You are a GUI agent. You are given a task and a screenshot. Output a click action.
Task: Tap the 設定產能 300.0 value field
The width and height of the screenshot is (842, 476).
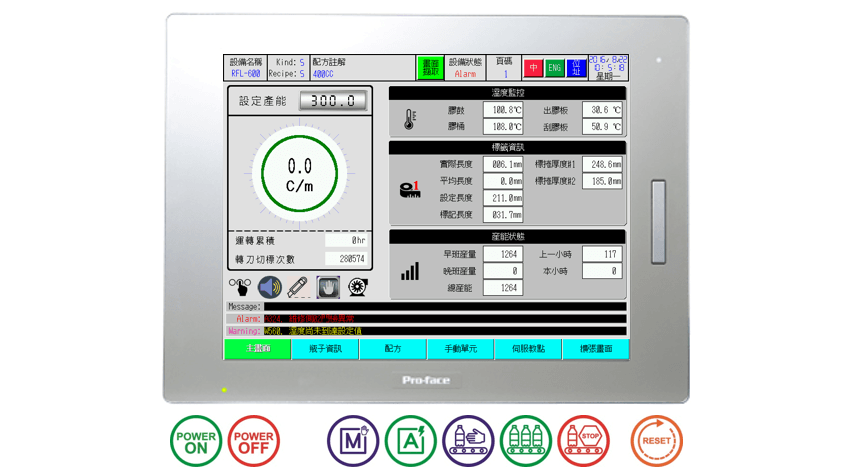pos(333,101)
